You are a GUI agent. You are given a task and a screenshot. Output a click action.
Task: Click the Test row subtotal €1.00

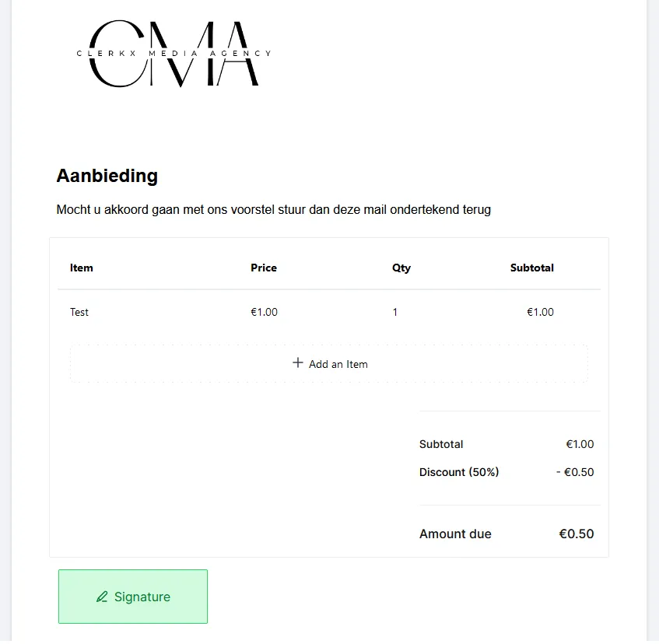click(540, 312)
